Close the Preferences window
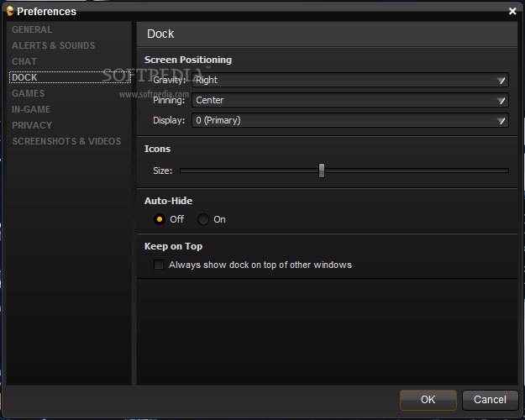 click(x=512, y=12)
